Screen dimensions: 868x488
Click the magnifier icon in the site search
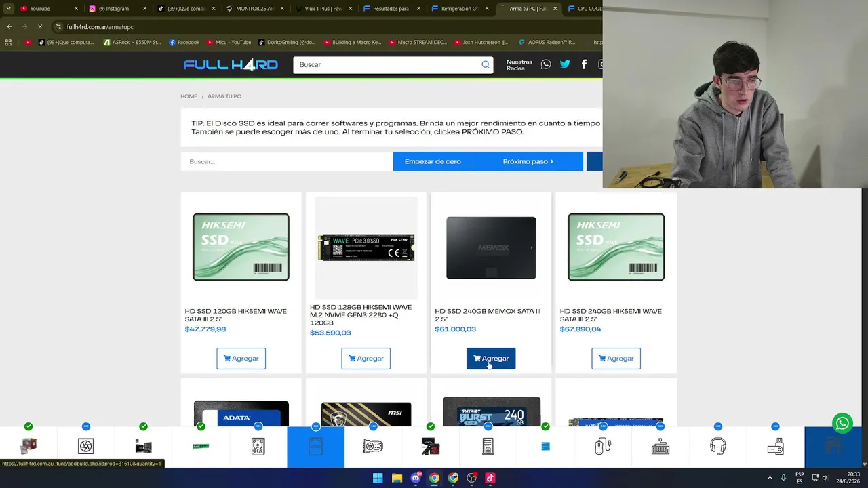click(486, 64)
